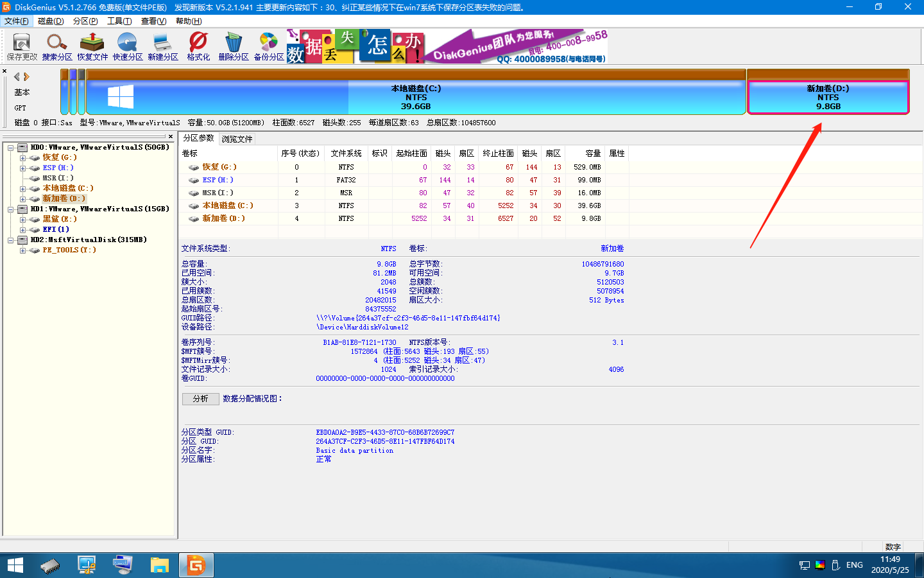This screenshot has width=924, height=578.
Task: Click the 卷标 column header
Action: tap(228, 153)
